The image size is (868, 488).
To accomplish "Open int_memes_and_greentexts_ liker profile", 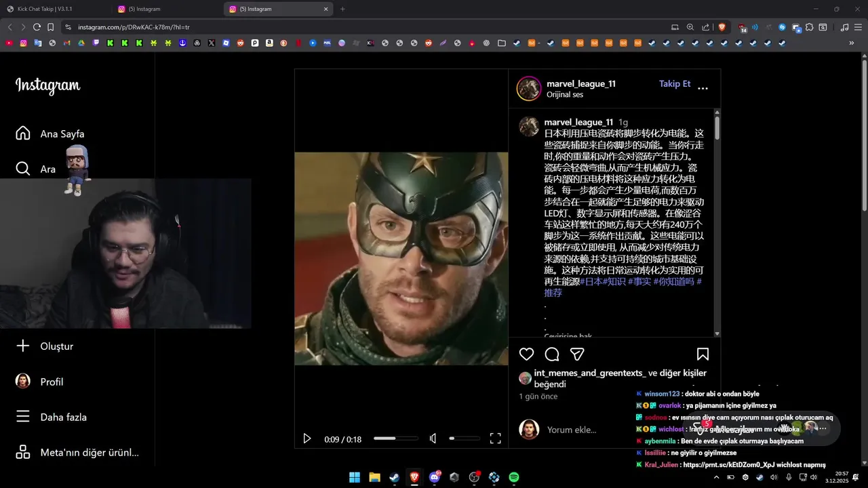I will (x=590, y=373).
